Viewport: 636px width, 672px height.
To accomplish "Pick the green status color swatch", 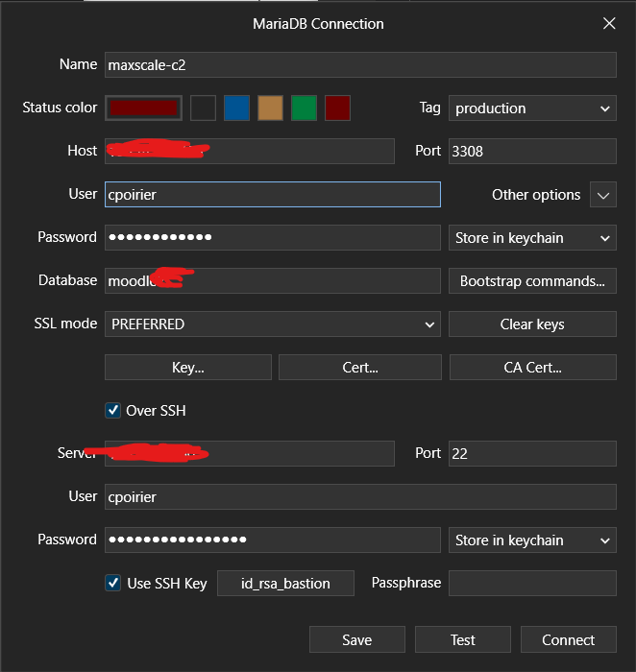I will point(304,108).
